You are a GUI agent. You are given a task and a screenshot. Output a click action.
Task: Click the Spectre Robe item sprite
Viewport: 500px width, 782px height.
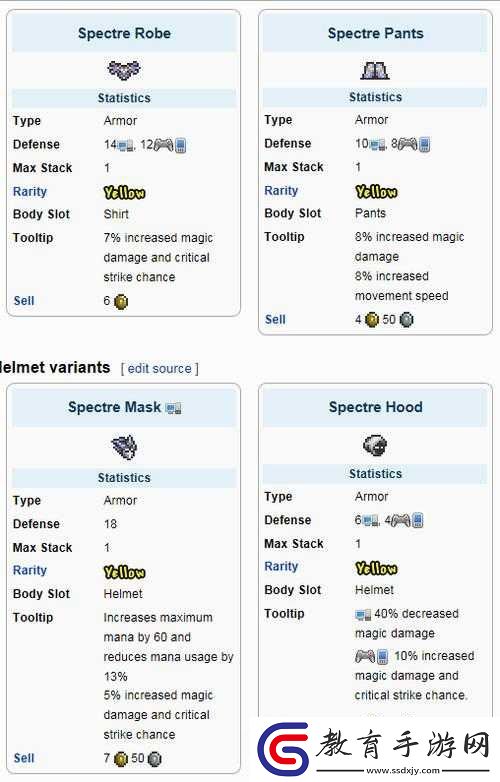point(124,70)
